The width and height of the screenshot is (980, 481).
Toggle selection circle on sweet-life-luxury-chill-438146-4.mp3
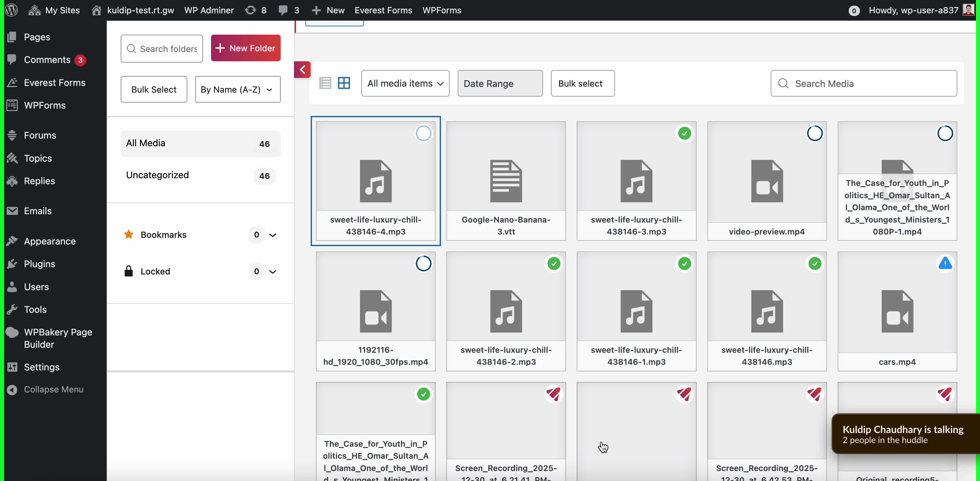coord(423,134)
